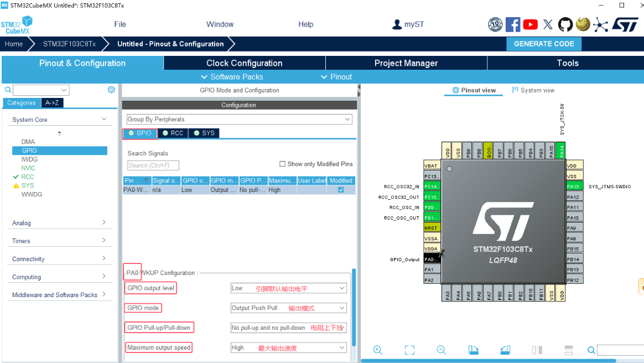644x363 pixels.
Task: Click the pin search magnifier icon
Action: [x=591, y=350]
